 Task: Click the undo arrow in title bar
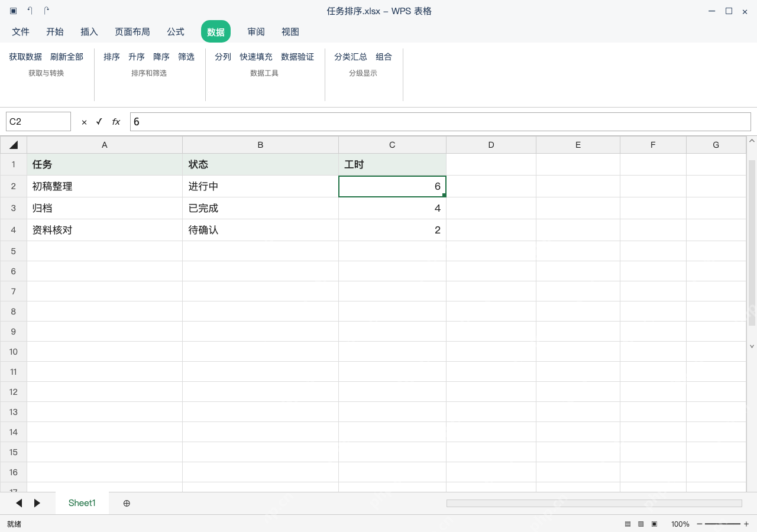[x=30, y=11]
